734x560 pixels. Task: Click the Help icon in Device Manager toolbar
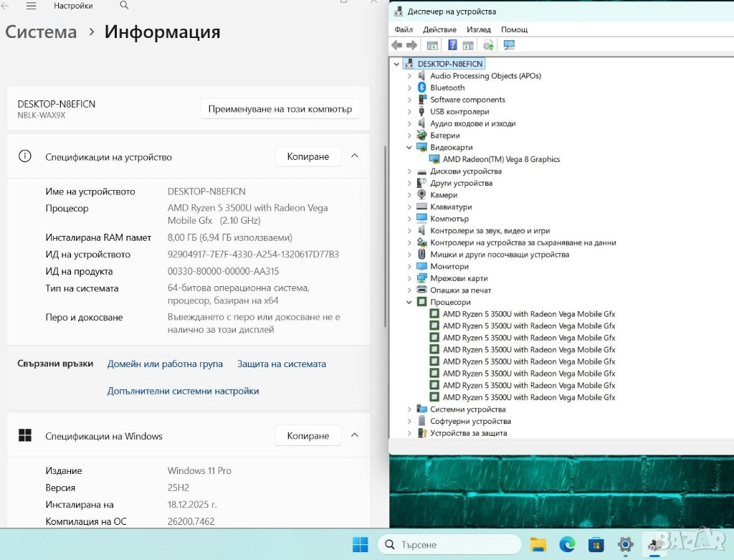[x=452, y=45]
